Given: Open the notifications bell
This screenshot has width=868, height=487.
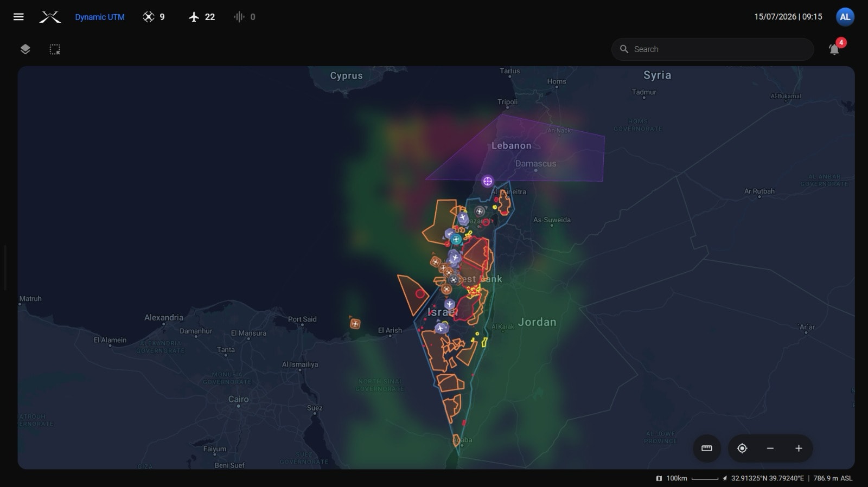Looking at the screenshot, I should click(834, 49).
